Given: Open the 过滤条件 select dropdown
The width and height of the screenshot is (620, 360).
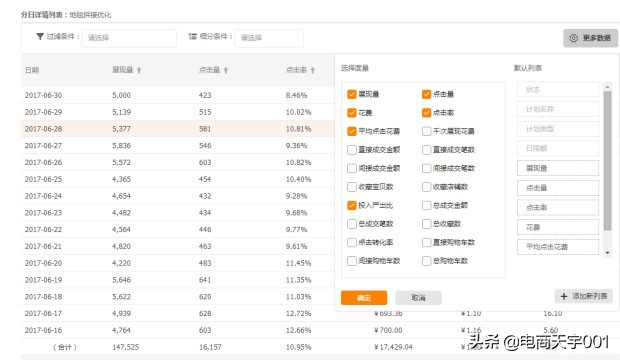Looking at the screenshot, I should 129,38.
